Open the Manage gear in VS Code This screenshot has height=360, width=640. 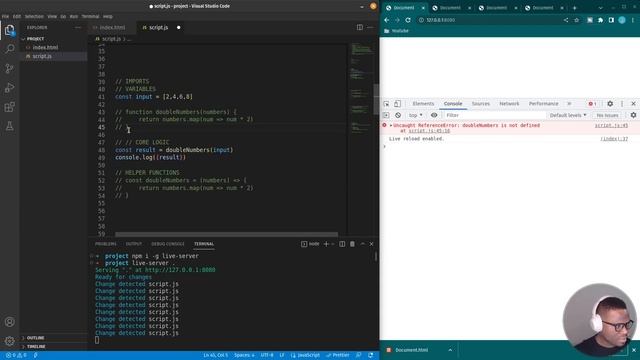click(x=9, y=340)
